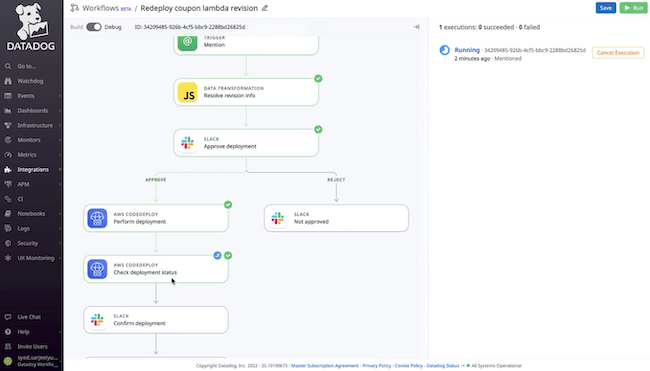Click the JS icon on Resolve revision info
Viewport: 650px width, 371px height.
(188, 92)
